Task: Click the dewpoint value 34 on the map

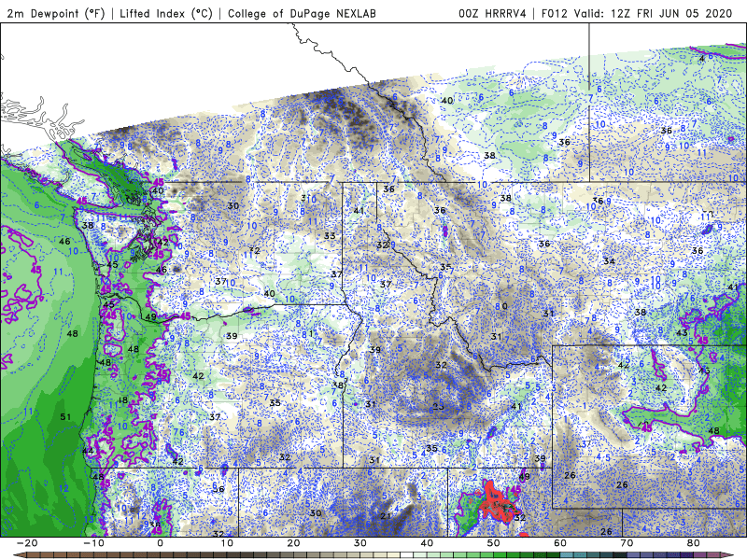Action: (609, 261)
